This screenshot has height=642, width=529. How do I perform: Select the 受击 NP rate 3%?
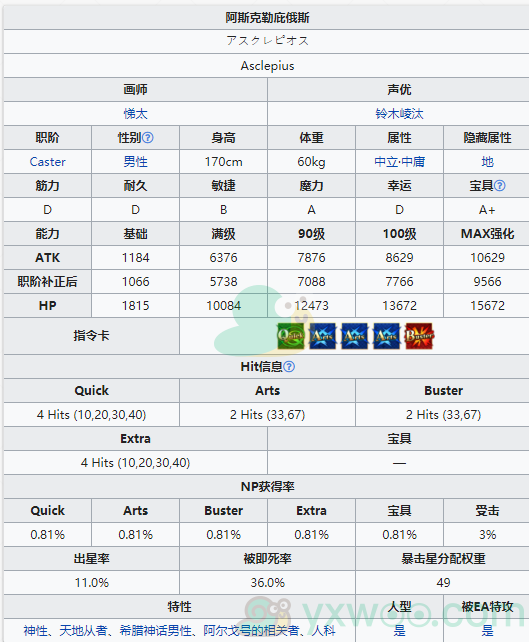tap(487, 534)
